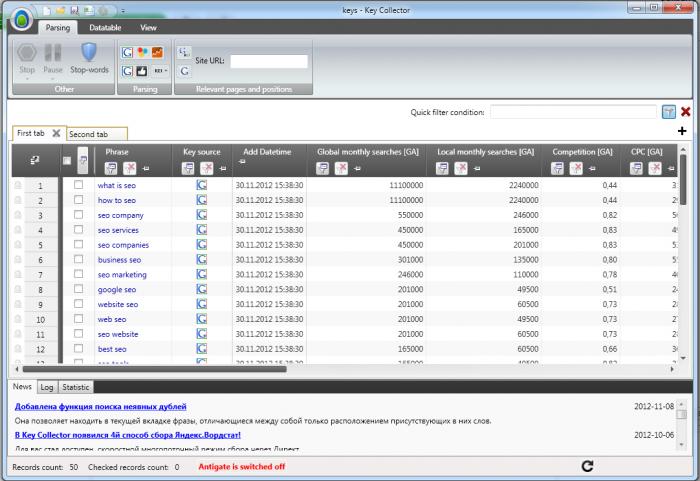
Task: Click the 'seo marketing' phrase link
Action: tap(122, 275)
